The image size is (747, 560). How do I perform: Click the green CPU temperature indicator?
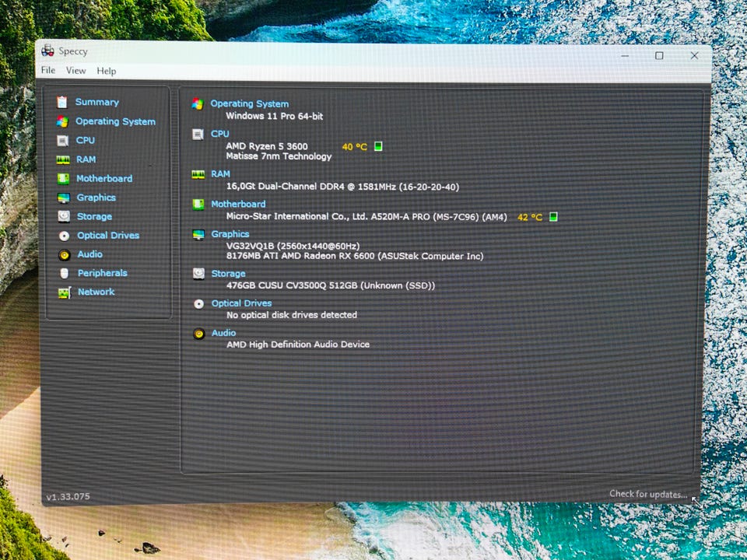point(378,146)
